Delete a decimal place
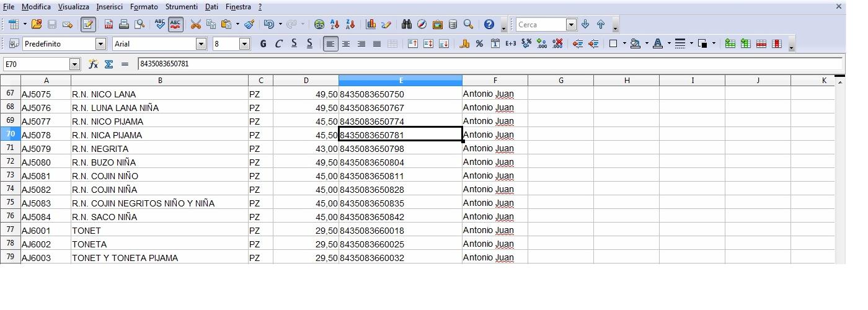The width and height of the screenshot is (868, 310). [x=557, y=43]
